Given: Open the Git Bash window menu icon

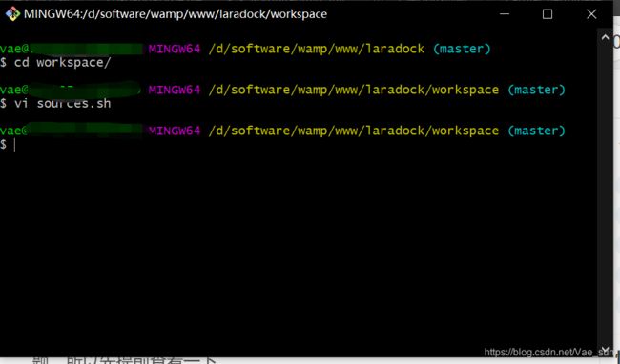Looking at the screenshot, I should click(x=12, y=14).
